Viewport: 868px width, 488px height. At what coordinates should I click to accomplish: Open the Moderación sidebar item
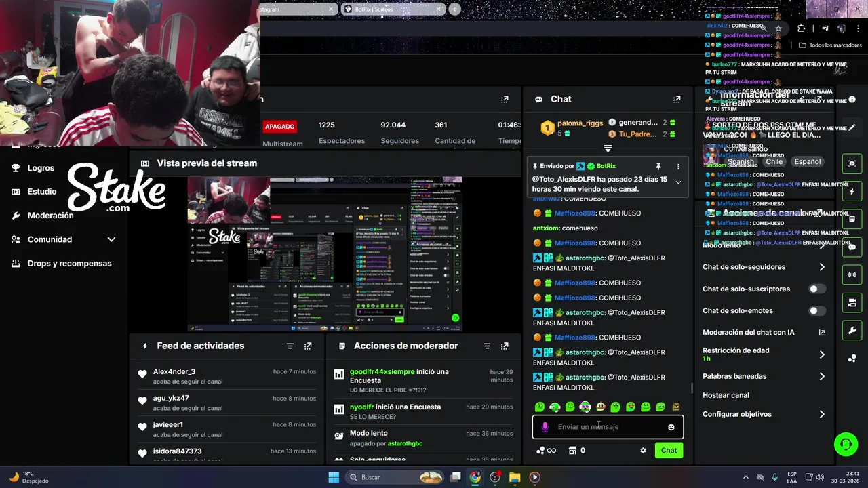click(x=50, y=216)
